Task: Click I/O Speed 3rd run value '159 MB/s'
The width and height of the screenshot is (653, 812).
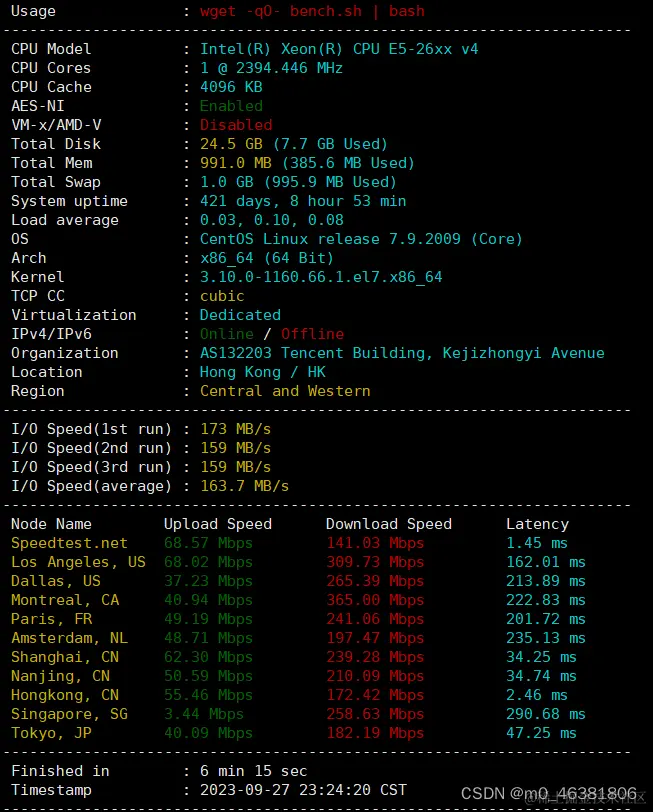Action: point(236,467)
